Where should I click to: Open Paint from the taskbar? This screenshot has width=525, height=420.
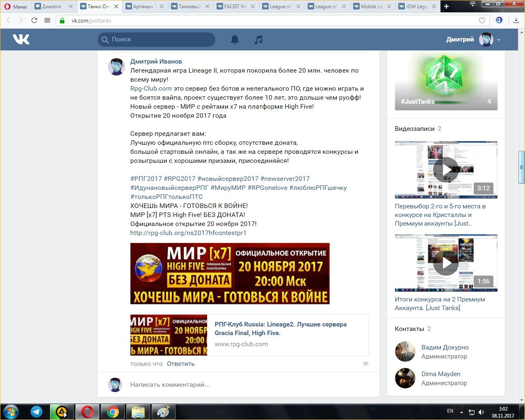[163, 411]
